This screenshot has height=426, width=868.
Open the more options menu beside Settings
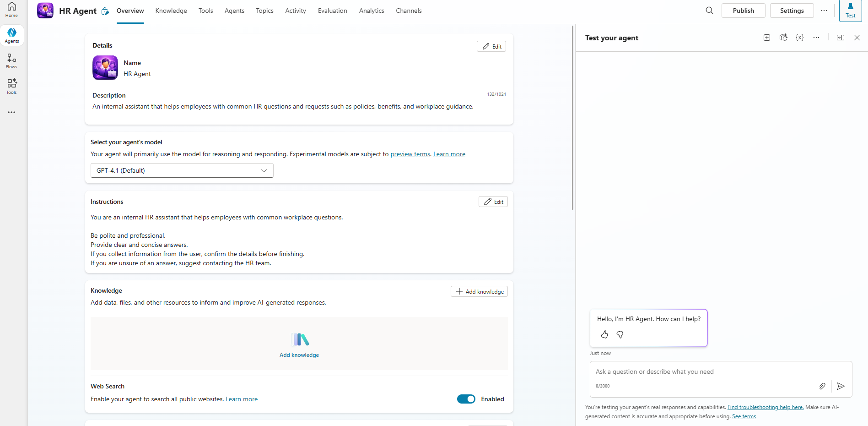824,11
